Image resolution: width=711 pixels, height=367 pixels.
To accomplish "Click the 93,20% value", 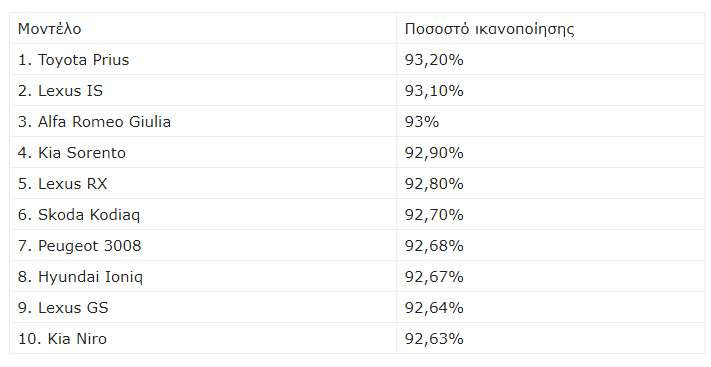I will pyautogui.click(x=434, y=59).
